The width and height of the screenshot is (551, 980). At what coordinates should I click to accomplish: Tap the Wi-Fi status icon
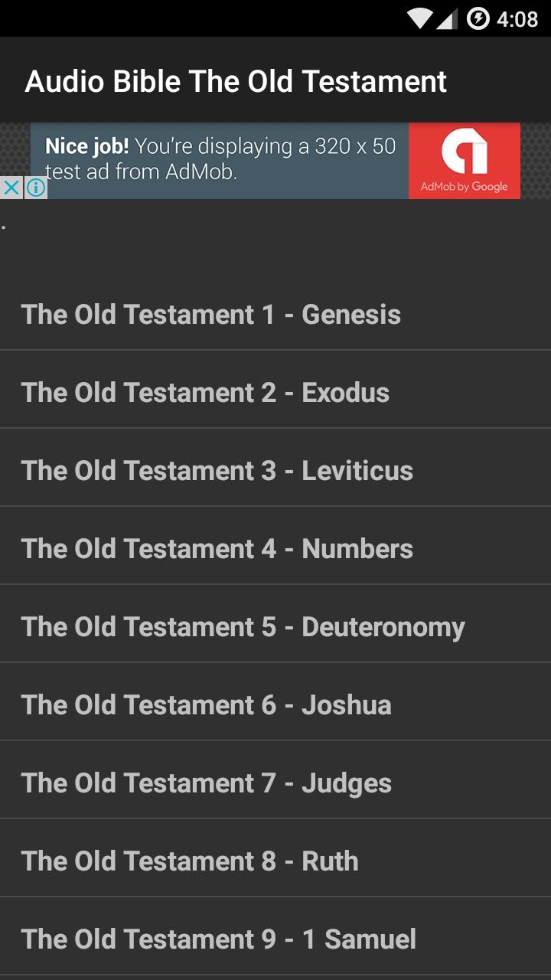(419, 18)
